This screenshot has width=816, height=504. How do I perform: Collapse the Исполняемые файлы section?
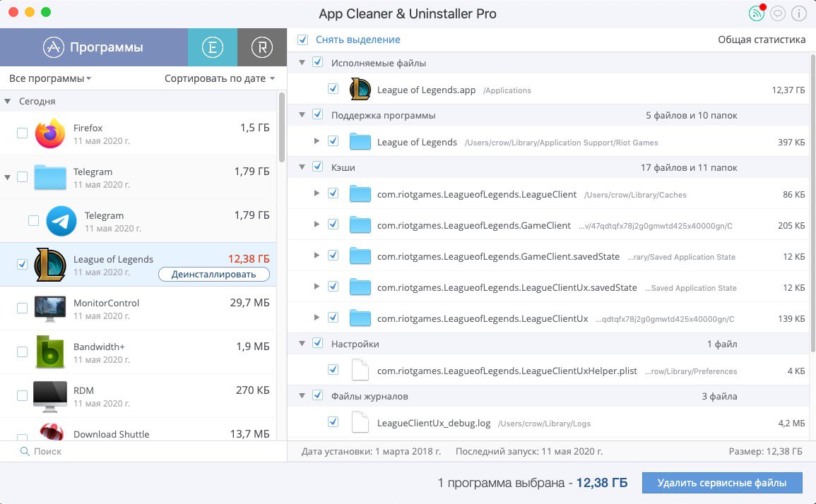coord(302,63)
